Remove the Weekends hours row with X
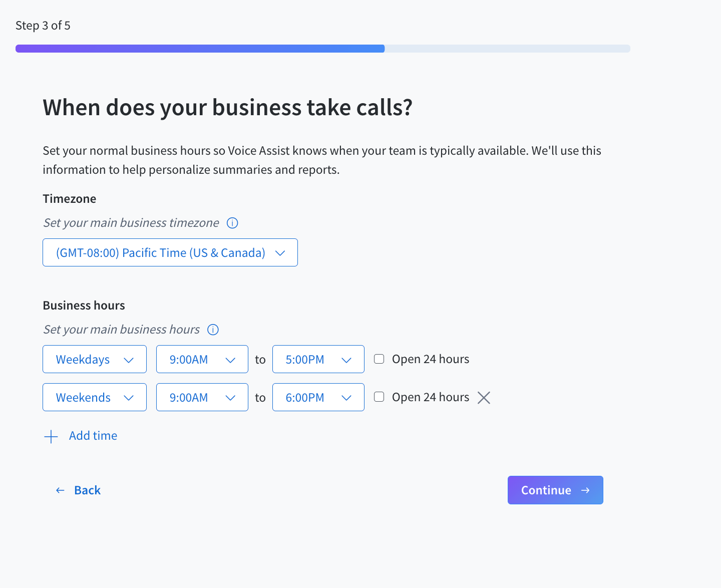This screenshot has height=588, width=721. (484, 398)
